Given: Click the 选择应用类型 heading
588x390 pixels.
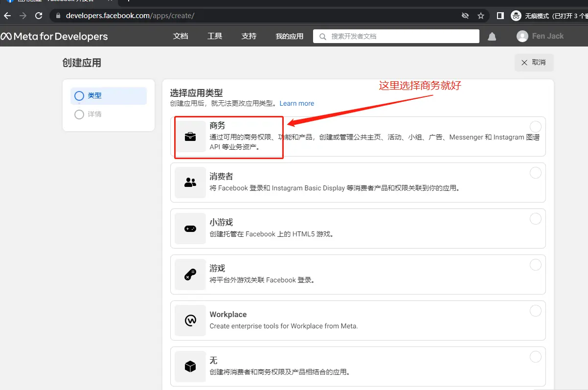Looking at the screenshot, I should [196, 92].
